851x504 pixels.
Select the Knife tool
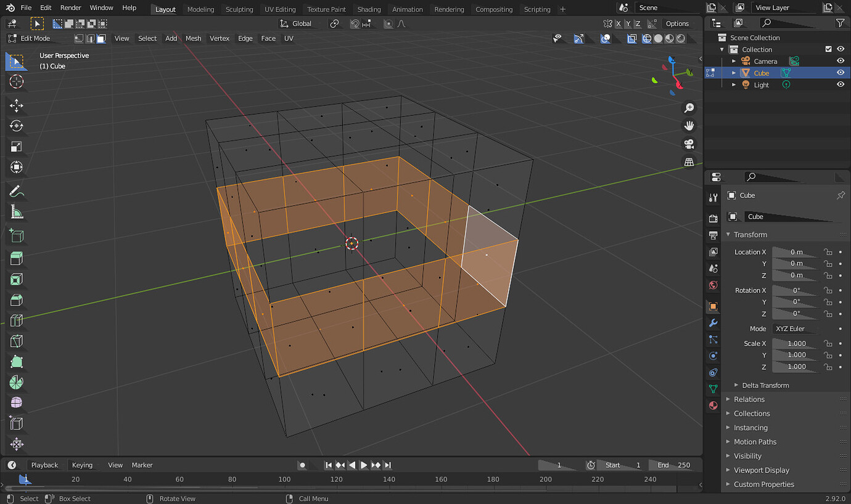pos(17,341)
